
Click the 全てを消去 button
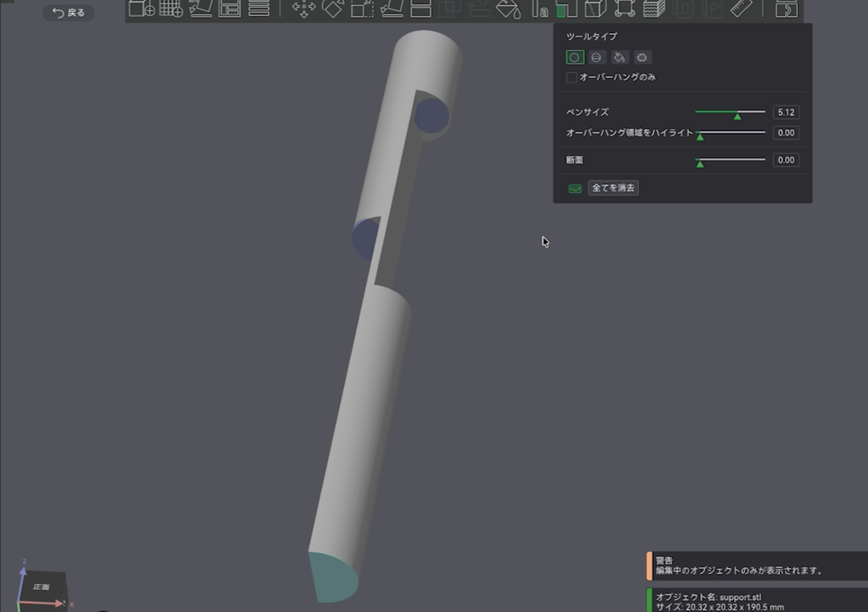point(613,187)
